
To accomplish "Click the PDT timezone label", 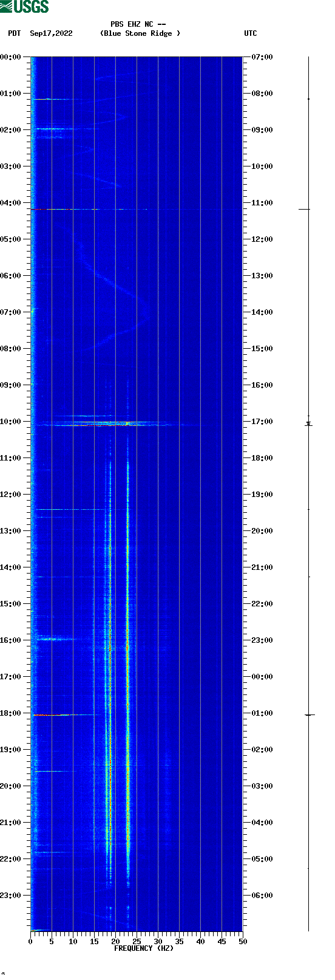I will (x=15, y=33).
